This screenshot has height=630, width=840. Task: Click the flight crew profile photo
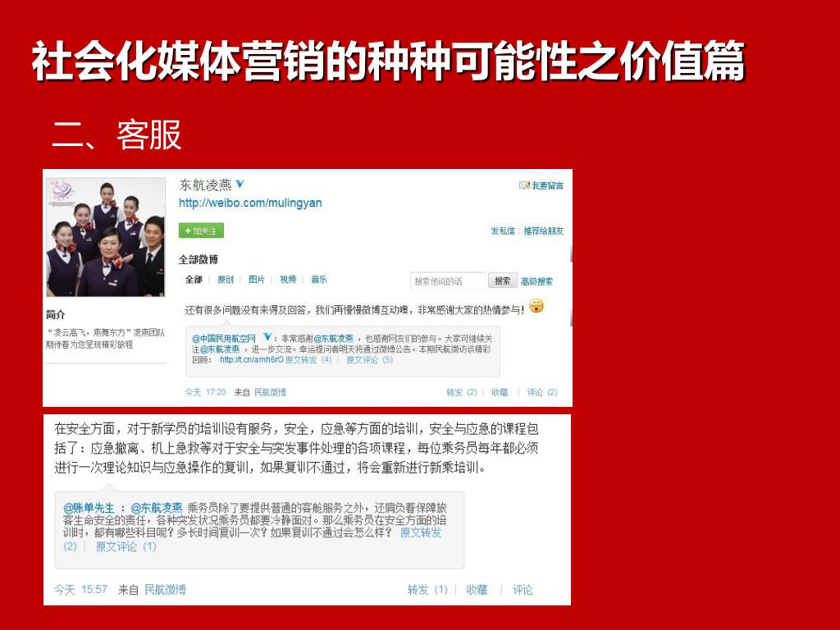coord(106,237)
